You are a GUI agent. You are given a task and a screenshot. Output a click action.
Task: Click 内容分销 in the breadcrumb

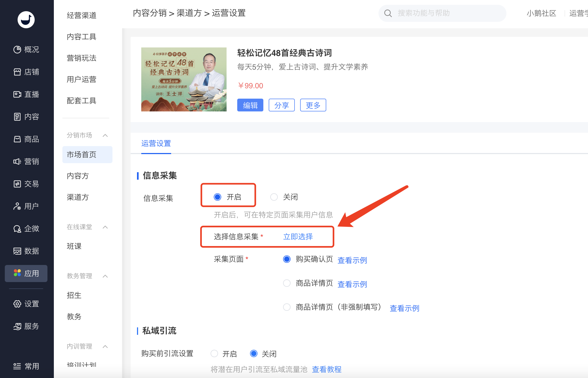point(150,13)
